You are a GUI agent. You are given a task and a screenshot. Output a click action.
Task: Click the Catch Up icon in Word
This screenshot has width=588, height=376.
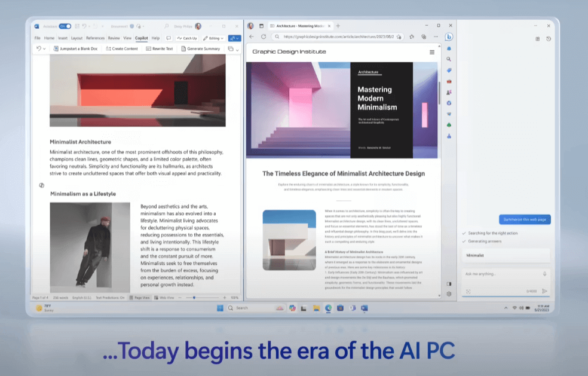[x=180, y=38]
